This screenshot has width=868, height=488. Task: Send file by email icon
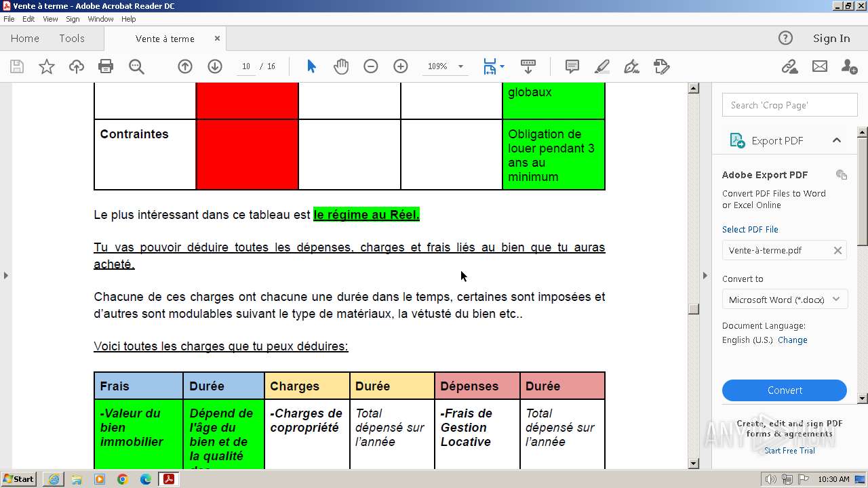click(820, 66)
